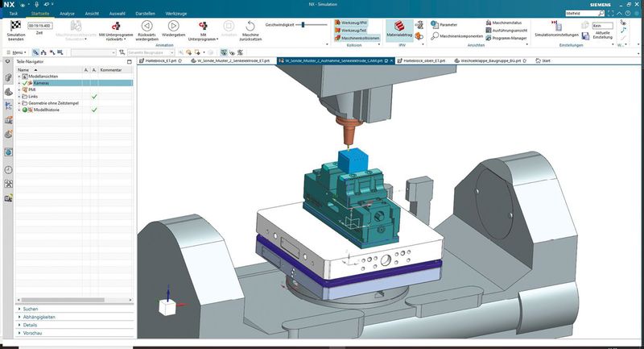The image size is (644, 349).
Task: Switch to the Halteblock_oben_E1.prt tab
Action: [x=422, y=60]
